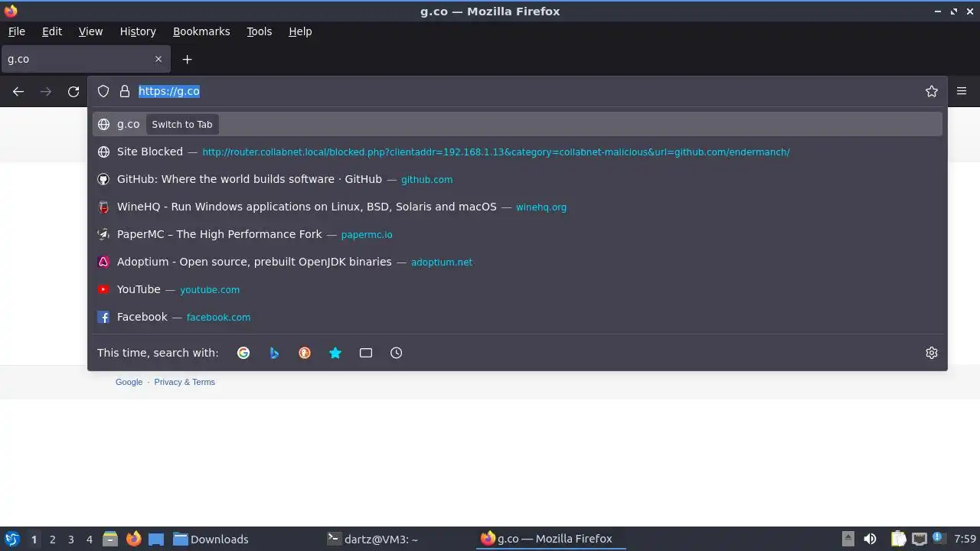Open the Help menu
Image resolution: width=980 pixels, height=551 pixels.
[300, 31]
